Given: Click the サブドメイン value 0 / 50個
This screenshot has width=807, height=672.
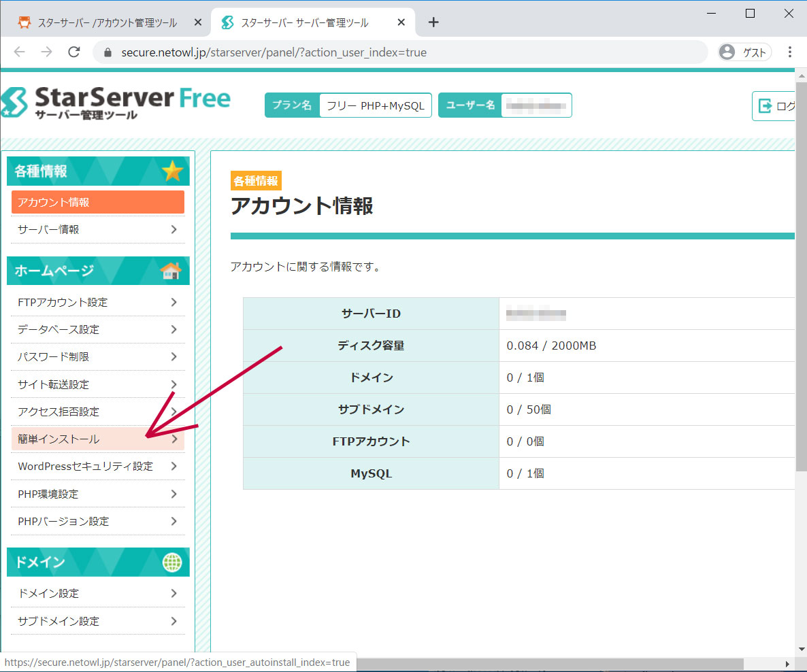Looking at the screenshot, I should tap(529, 409).
